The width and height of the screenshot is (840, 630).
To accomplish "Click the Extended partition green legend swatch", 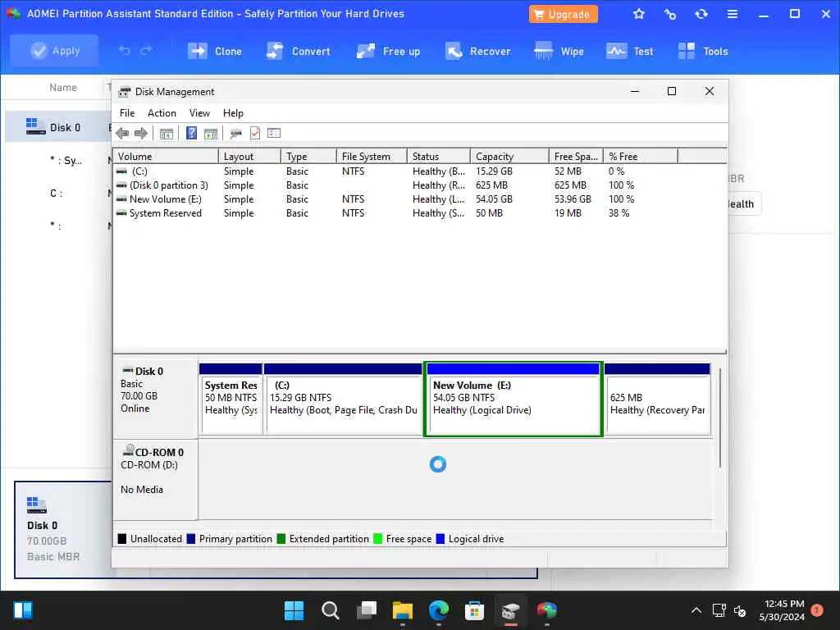I will (281, 539).
